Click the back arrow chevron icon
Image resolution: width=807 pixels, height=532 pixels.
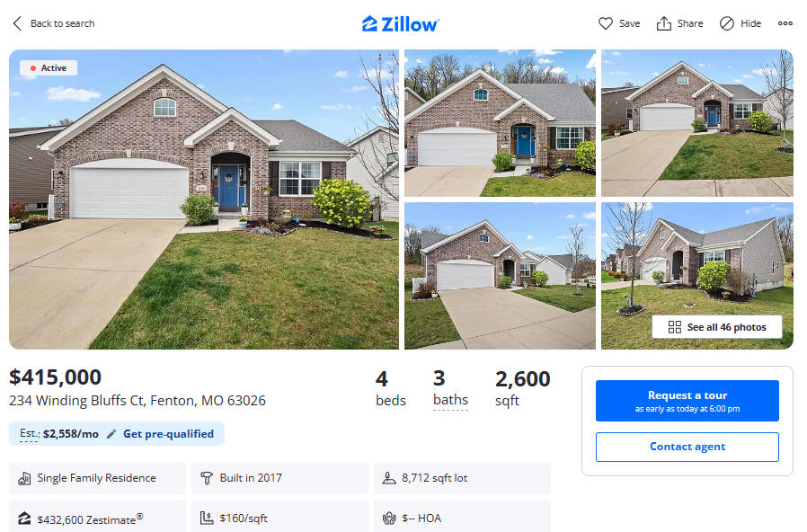pyautogui.click(x=17, y=23)
